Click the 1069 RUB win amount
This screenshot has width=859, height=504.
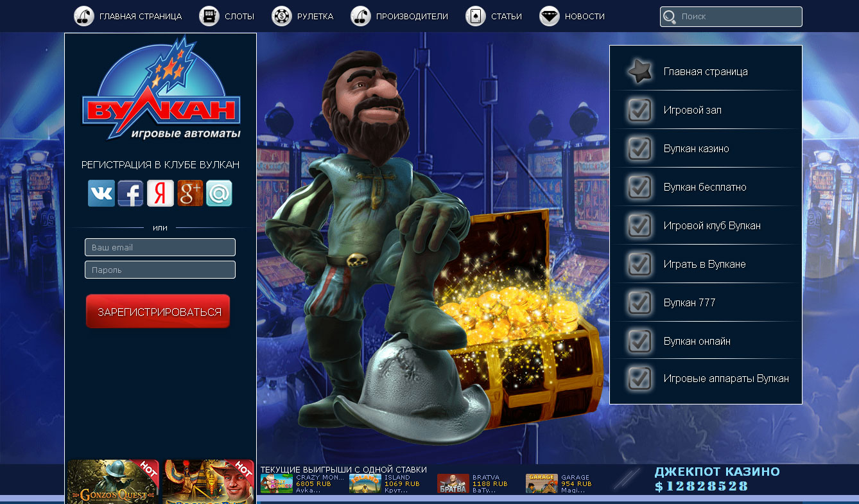pyautogui.click(x=402, y=483)
